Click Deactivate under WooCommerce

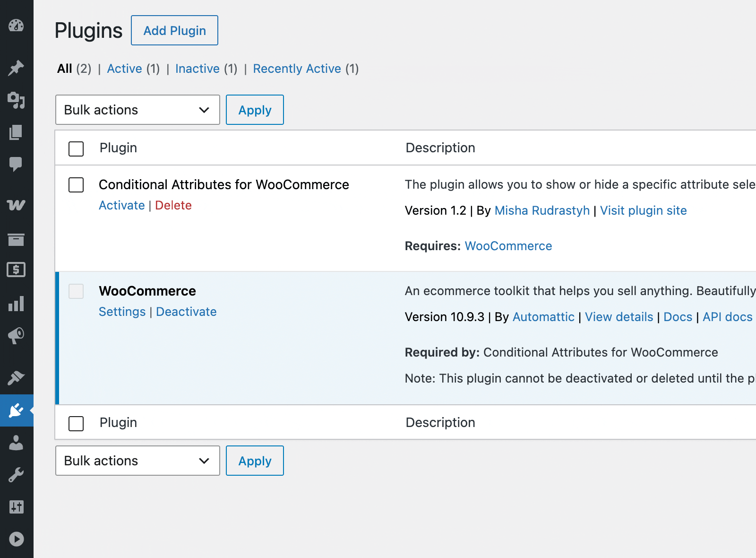click(186, 312)
